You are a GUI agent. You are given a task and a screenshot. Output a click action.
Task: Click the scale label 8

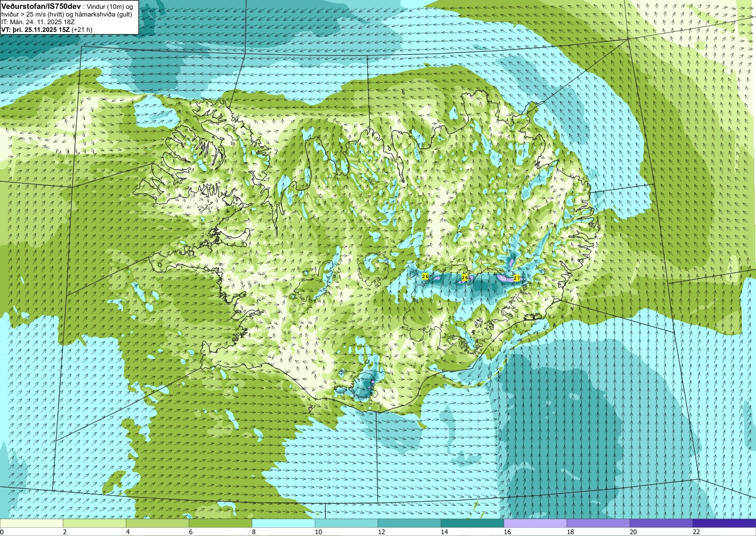pyautogui.click(x=253, y=532)
